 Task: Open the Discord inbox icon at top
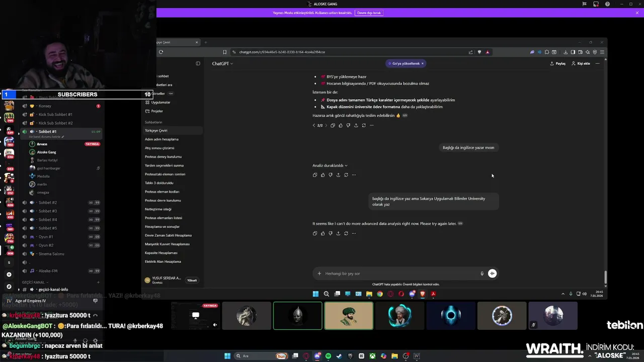[596, 4]
